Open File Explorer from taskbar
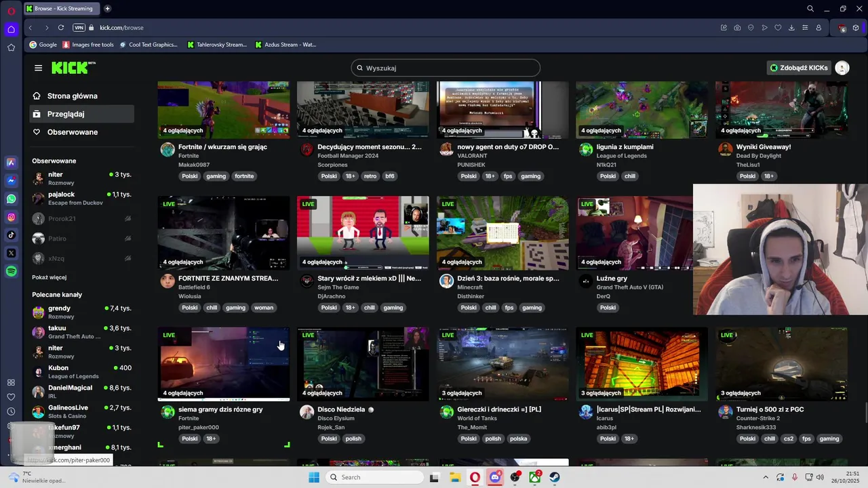 [x=455, y=477]
